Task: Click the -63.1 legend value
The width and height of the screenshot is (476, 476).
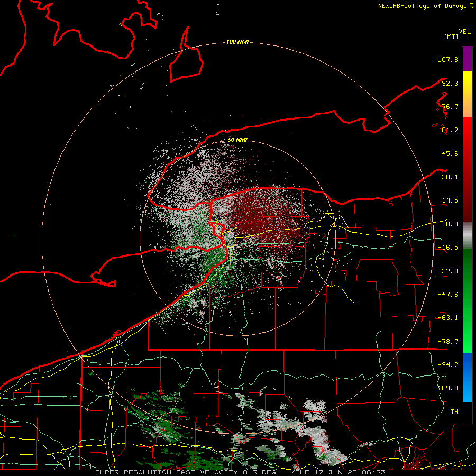Action: (x=448, y=318)
